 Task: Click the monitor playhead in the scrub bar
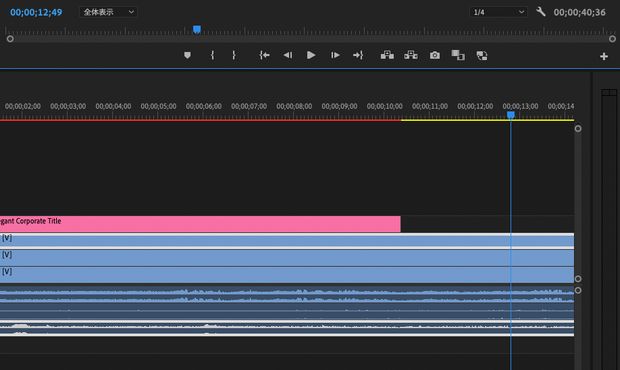pyautogui.click(x=197, y=29)
